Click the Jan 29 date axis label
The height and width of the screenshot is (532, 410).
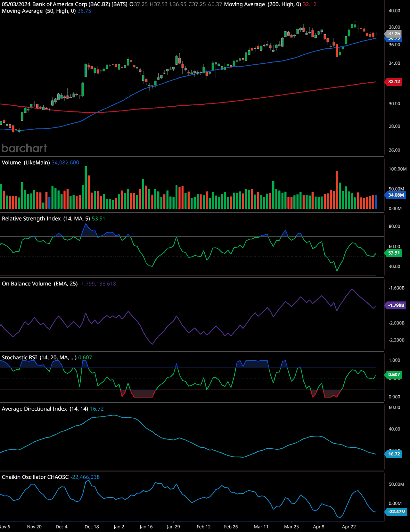[173, 527]
